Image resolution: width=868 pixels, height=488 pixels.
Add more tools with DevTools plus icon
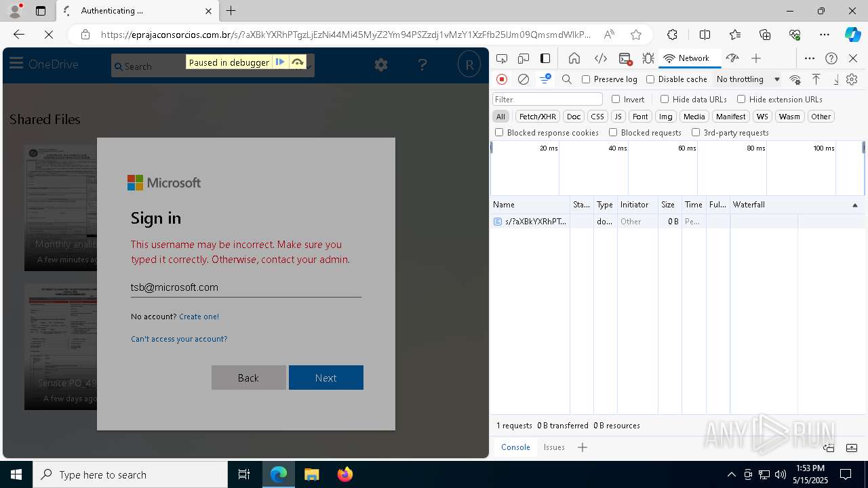(756, 58)
